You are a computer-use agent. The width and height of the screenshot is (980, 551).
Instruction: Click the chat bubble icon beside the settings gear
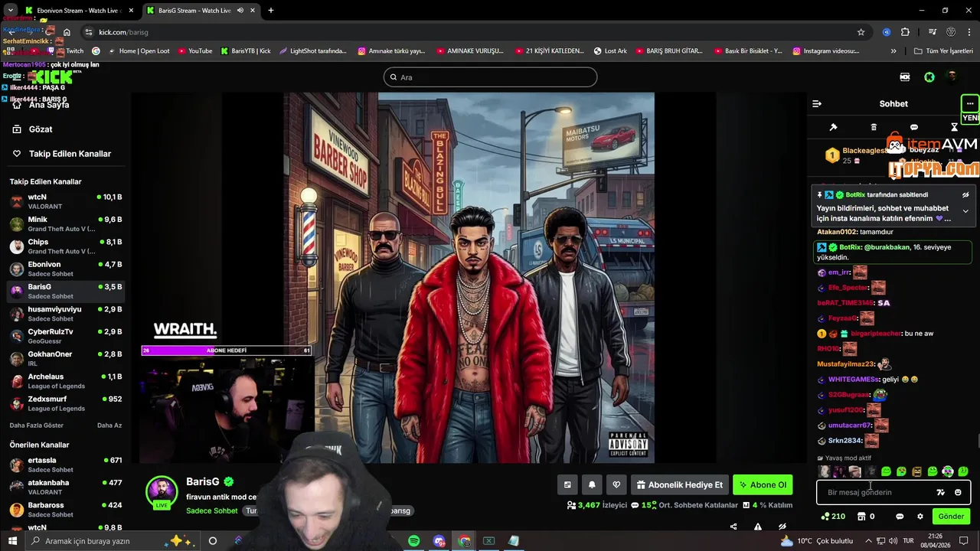(900, 517)
